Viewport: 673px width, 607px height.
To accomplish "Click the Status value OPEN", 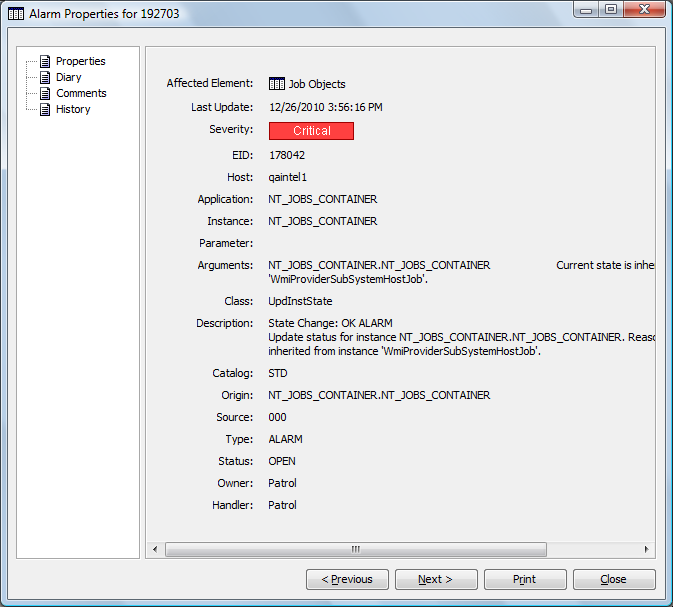I will (x=282, y=461).
